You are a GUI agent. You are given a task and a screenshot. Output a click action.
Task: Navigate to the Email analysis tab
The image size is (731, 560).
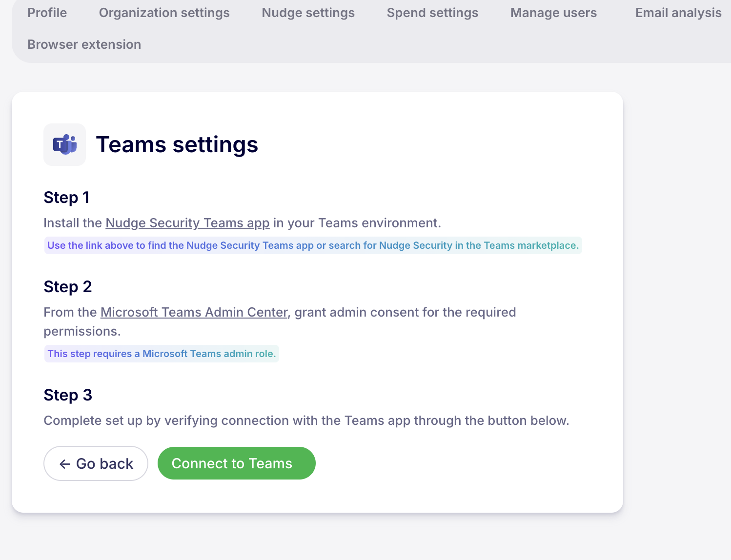point(678,13)
